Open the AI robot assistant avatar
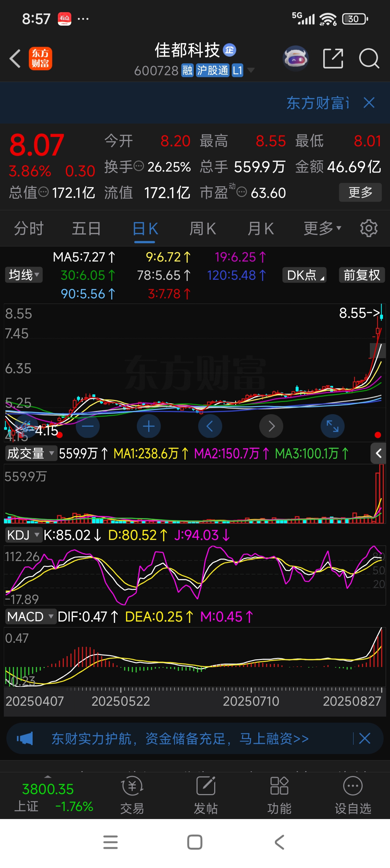 pyautogui.click(x=295, y=59)
